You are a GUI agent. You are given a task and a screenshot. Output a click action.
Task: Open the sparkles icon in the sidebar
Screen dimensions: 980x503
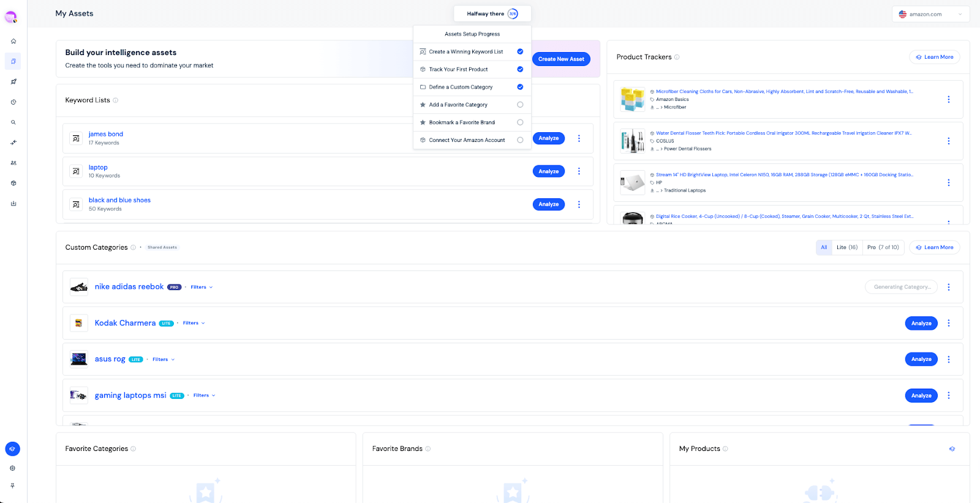pyautogui.click(x=13, y=143)
